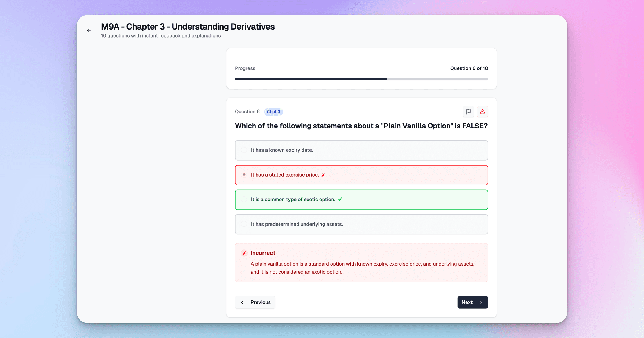Select radio for "It has a stated exercise price"
This screenshot has height=338, width=644.
244,175
